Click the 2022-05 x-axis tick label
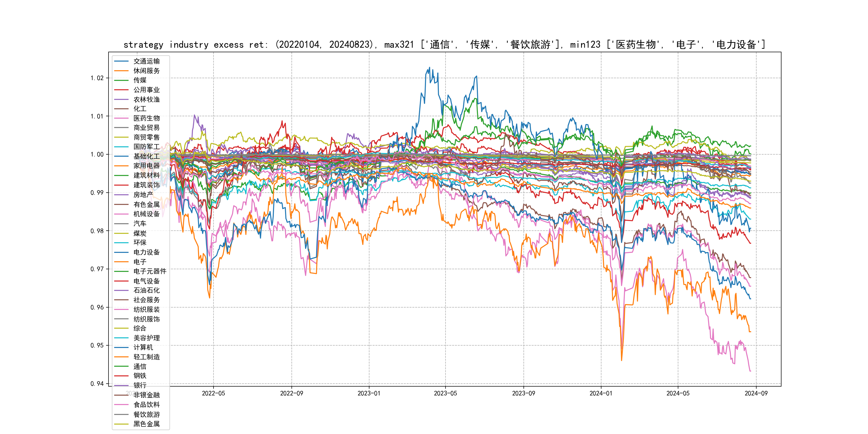Viewport: 868px width, 434px height. (213, 393)
